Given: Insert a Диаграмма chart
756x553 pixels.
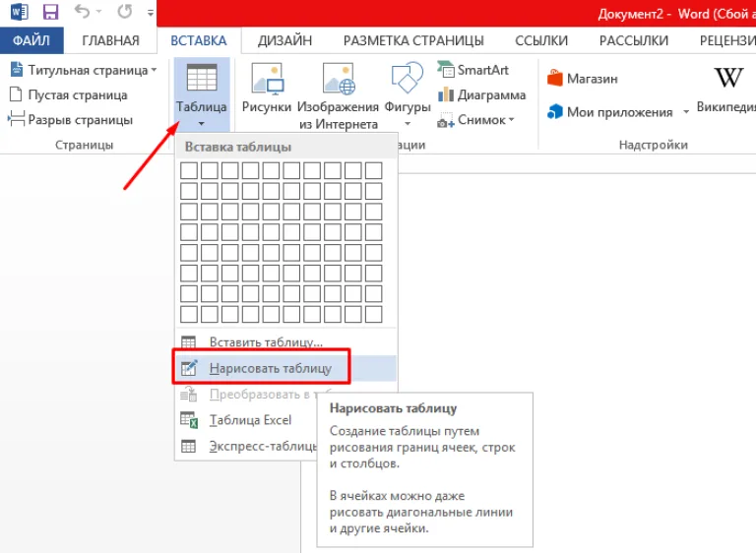Looking at the screenshot, I should pyautogui.click(x=481, y=94).
